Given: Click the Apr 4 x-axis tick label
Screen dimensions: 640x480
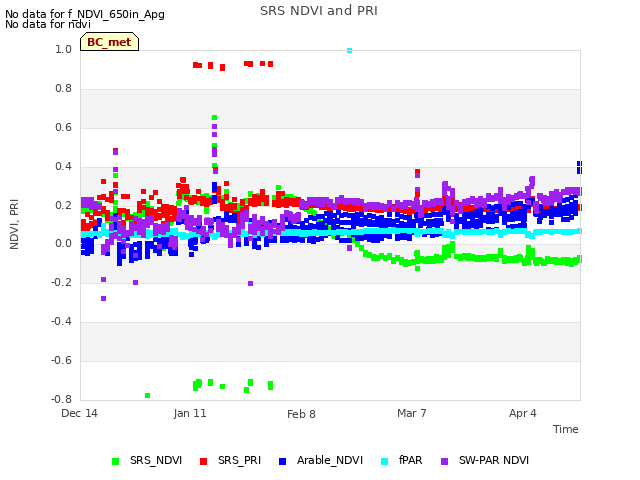Looking at the screenshot, I should (523, 413).
